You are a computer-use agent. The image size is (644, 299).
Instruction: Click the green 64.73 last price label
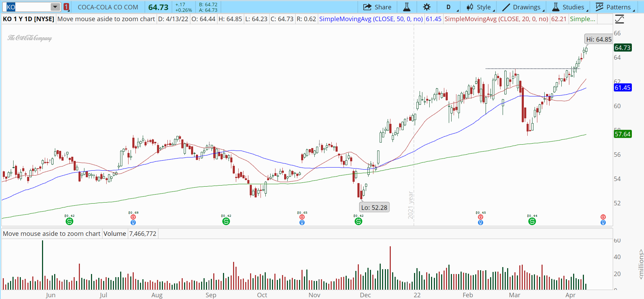(x=622, y=48)
